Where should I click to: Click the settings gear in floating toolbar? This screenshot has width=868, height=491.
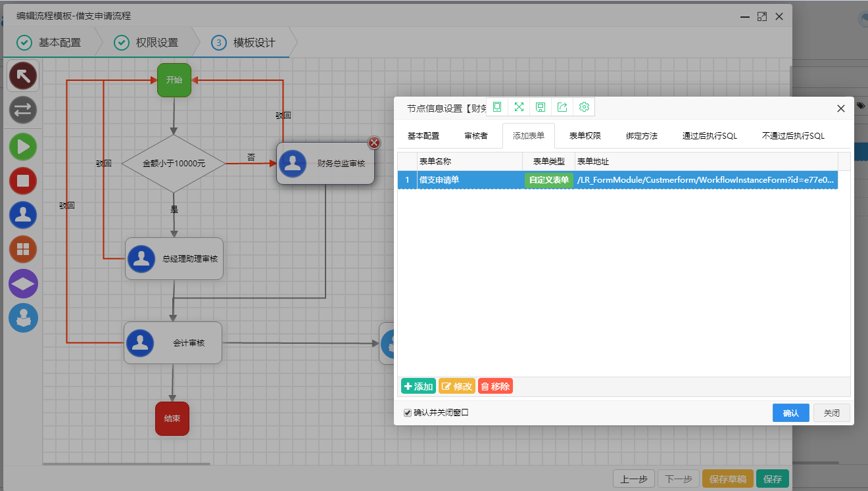584,107
